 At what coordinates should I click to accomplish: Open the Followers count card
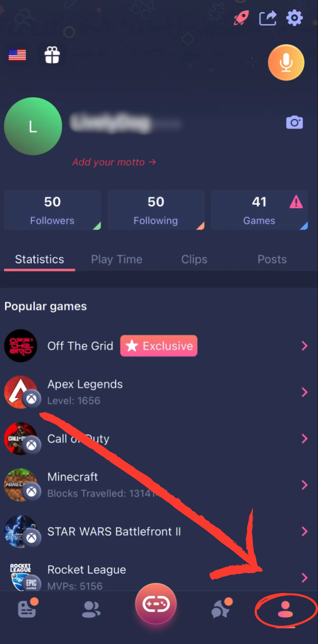point(52,210)
